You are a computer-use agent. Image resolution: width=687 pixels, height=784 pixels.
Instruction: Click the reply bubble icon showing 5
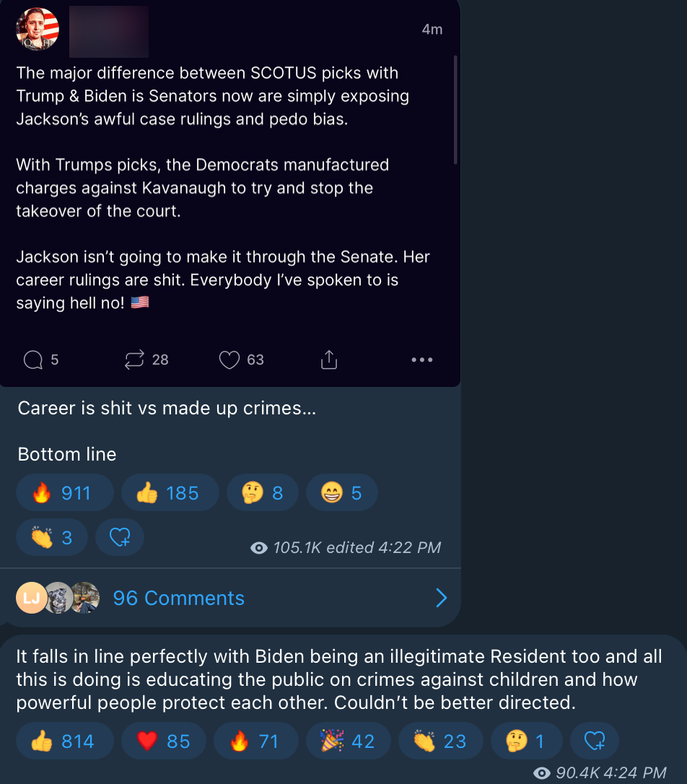click(x=33, y=360)
